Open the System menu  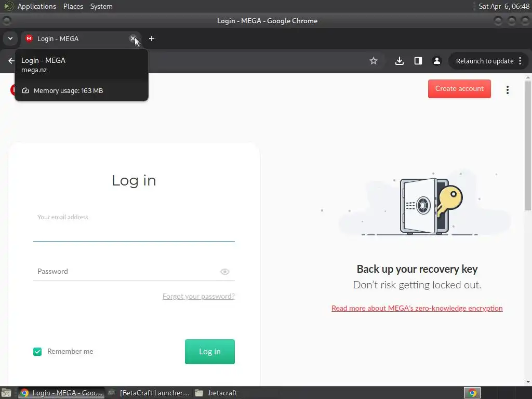coord(101,6)
